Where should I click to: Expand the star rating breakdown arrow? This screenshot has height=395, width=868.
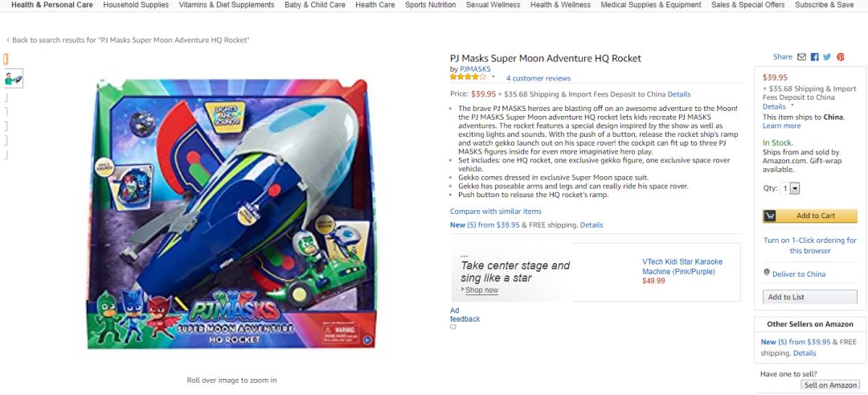493,78
